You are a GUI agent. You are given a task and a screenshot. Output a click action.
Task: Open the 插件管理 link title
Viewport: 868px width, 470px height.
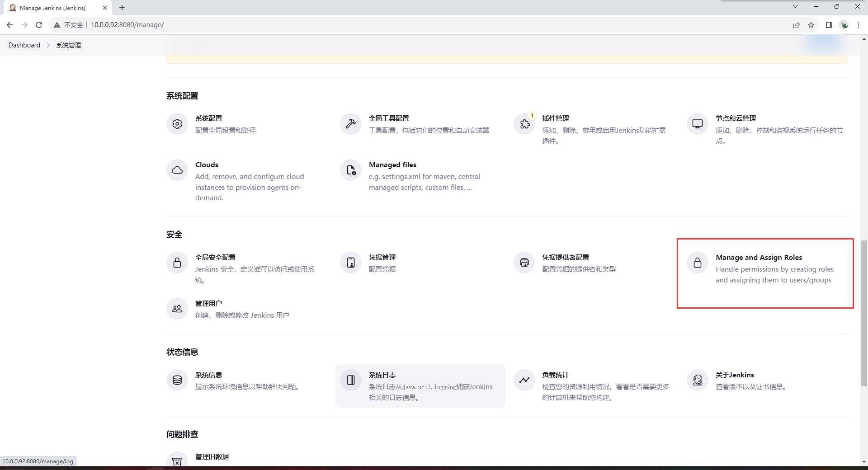coord(556,118)
